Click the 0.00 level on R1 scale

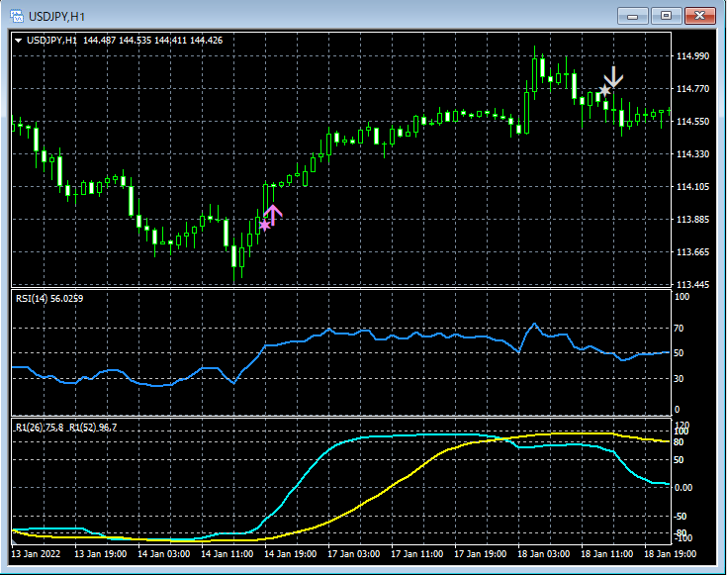[x=682, y=488]
